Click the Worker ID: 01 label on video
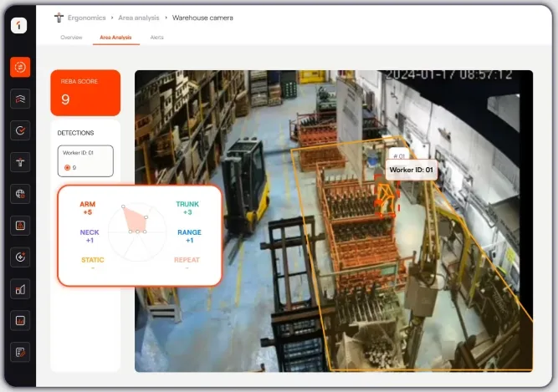 412,170
